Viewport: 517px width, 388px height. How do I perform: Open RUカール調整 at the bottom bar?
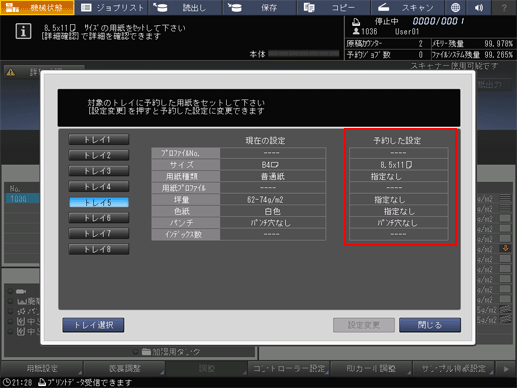(371, 369)
